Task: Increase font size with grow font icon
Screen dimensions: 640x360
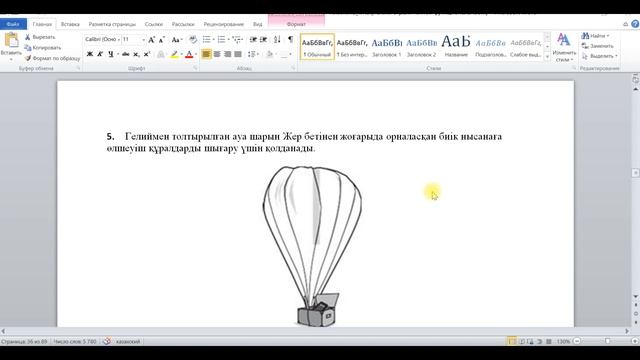Action: click(x=151, y=40)
